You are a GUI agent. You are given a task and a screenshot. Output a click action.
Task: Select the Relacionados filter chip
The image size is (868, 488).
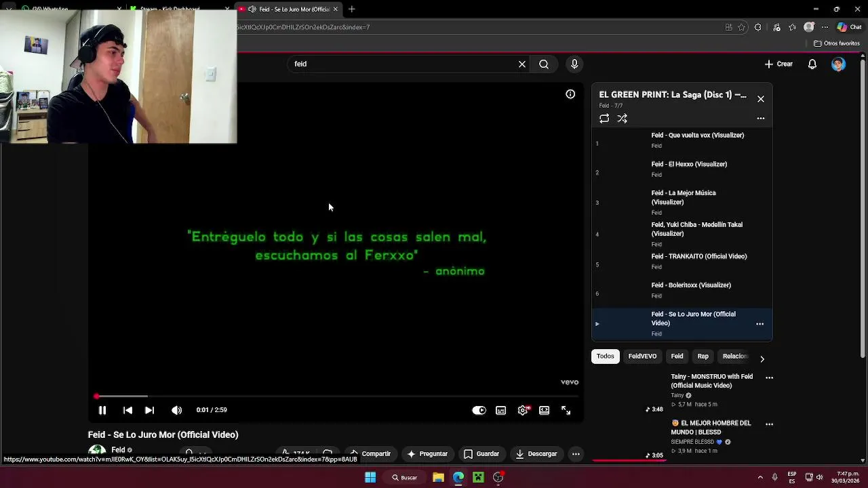735,357
